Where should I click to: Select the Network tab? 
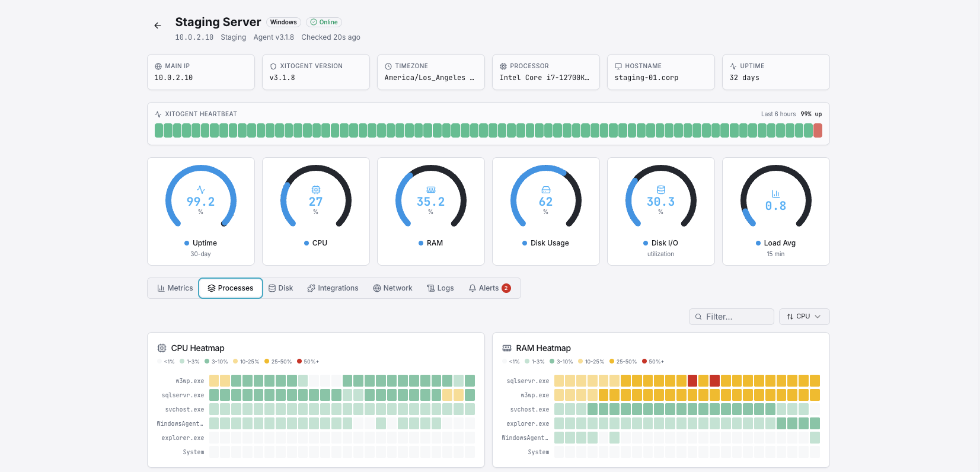(392, 288)
